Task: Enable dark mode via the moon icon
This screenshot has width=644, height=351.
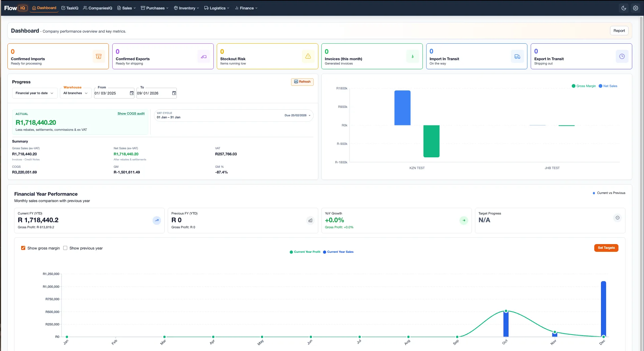Action: [x=624, y=8]
